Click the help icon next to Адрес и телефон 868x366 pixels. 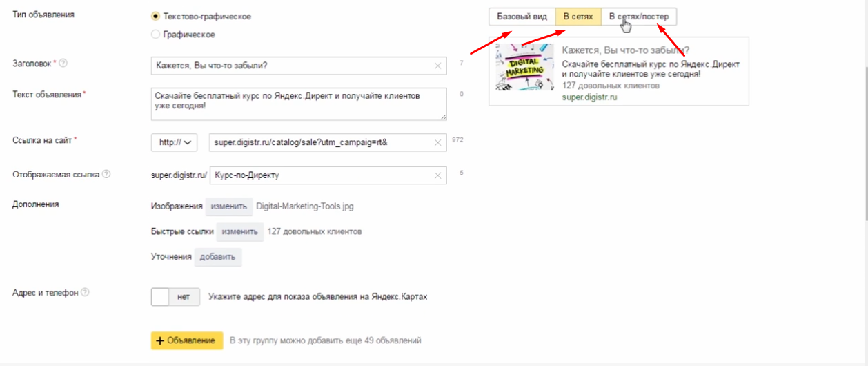pos(85,292)
